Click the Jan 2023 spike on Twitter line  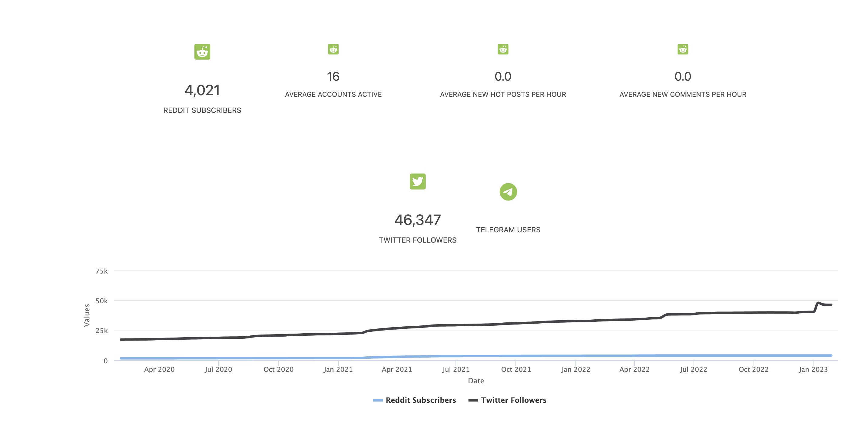pyautogui.click(x=818, y=303)
